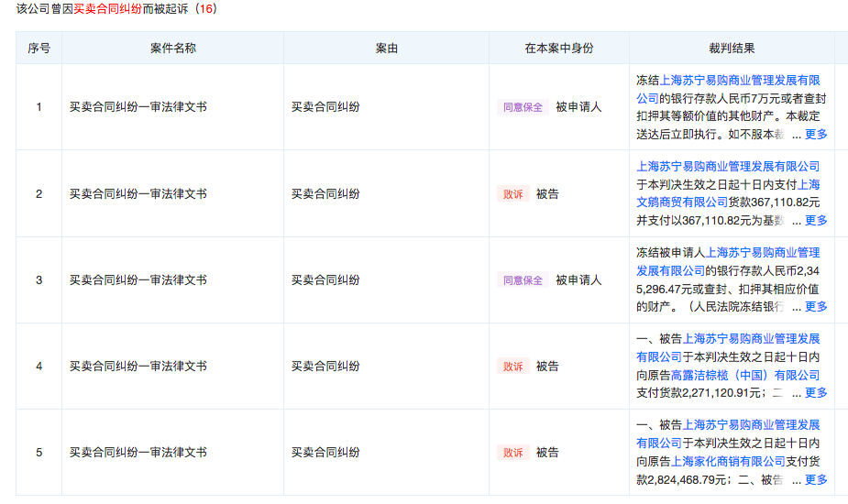The image size is (848, 504).
Task: Open 上海文鹓商贸有限公司 link in row 2
Action: click(x=682, y=203)
